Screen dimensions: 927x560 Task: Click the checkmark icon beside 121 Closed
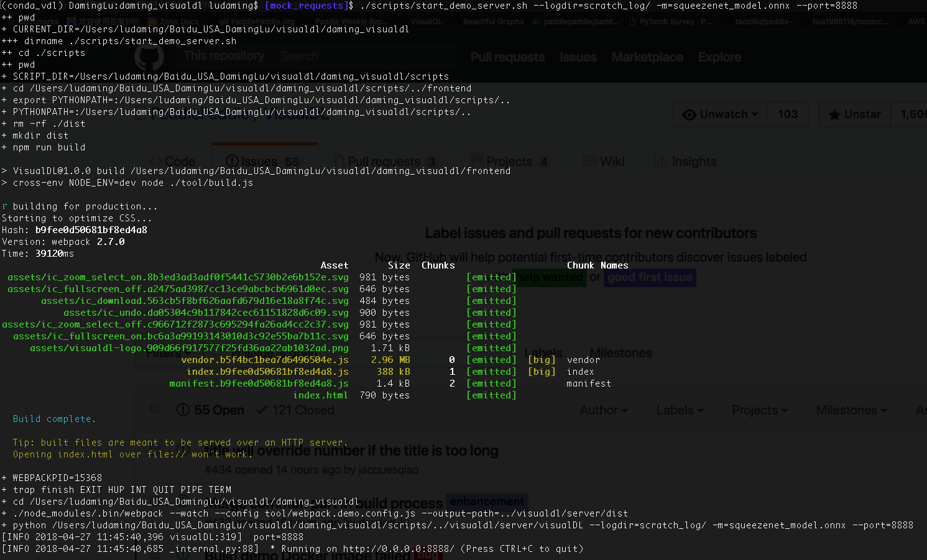[262, 410]
